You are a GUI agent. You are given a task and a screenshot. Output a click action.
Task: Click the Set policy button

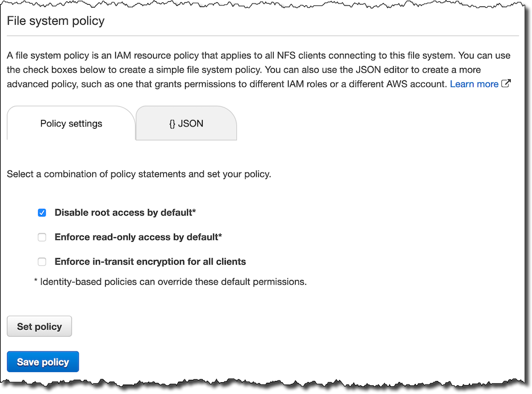[40, 326]
